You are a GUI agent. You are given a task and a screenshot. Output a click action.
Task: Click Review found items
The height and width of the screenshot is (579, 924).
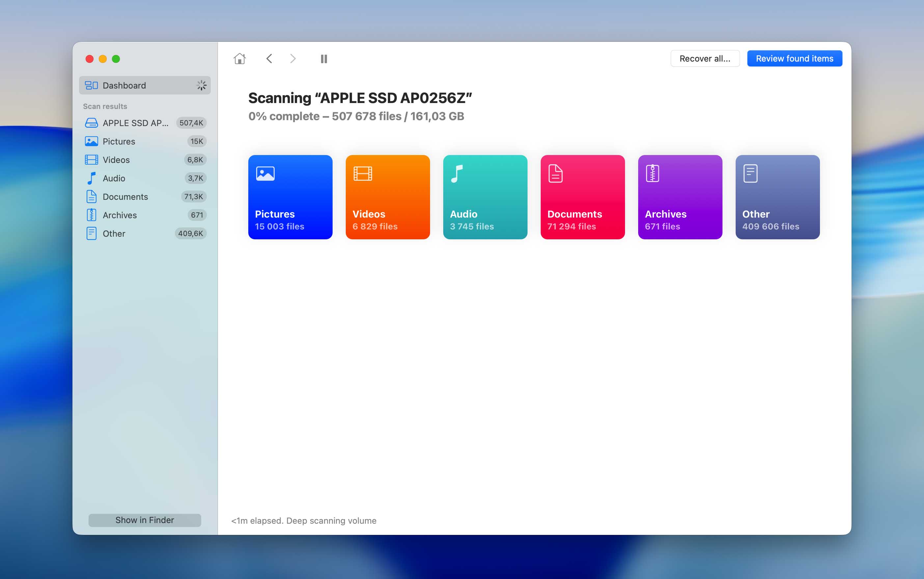tap(794, 58)
